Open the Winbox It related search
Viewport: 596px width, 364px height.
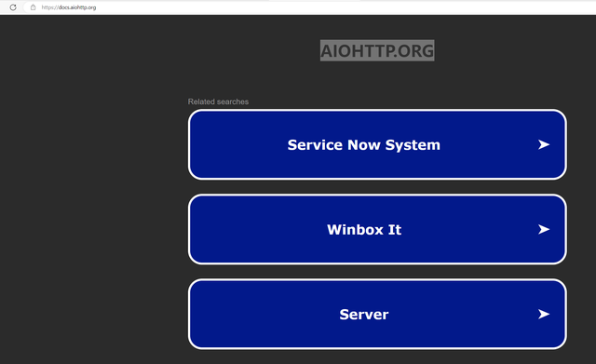(x=377, y=230)
